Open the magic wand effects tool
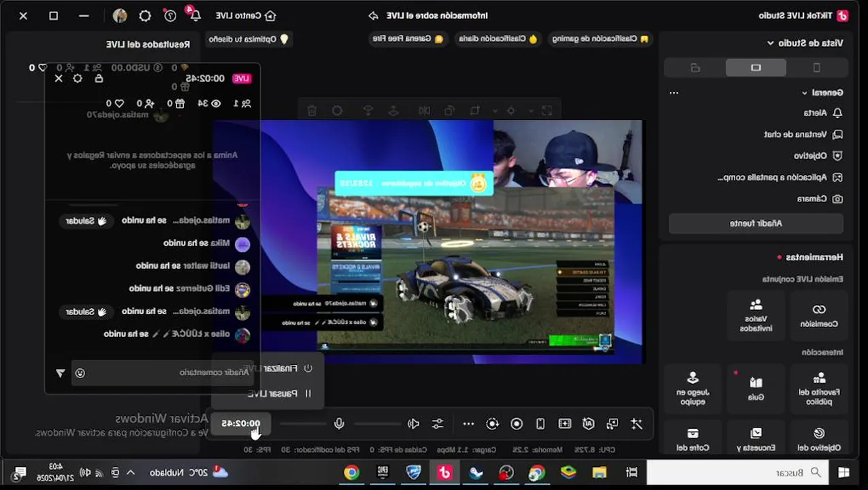 click(x=636, y=423)
